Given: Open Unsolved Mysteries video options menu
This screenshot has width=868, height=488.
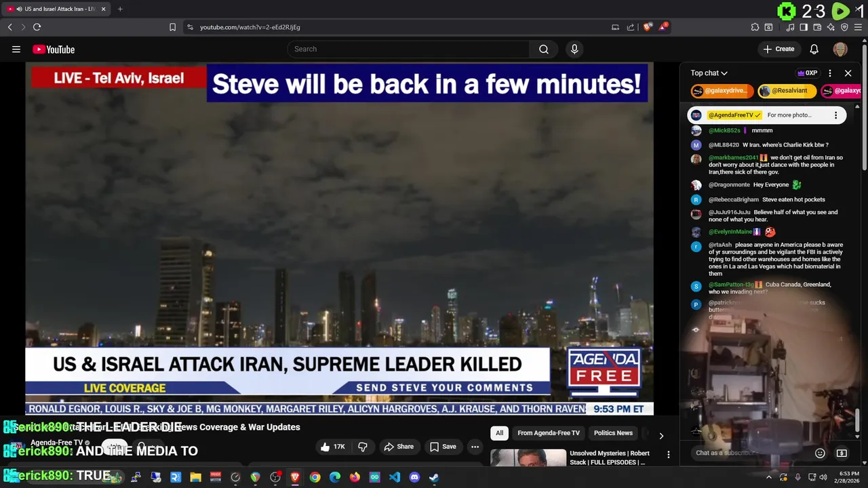Looking at the screenshot, I should 668,455.
